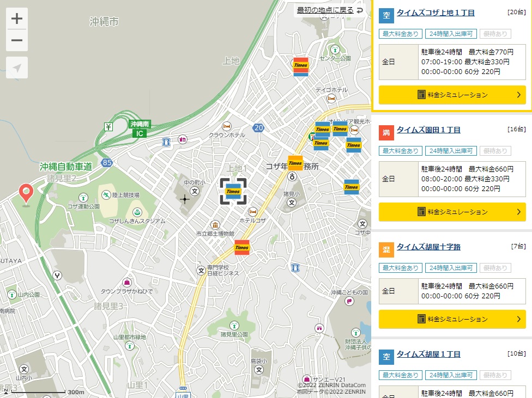Click 24時間入出庫可 tag under タイムズ園田1丁目
532x398 pixels.
point(451,151)
